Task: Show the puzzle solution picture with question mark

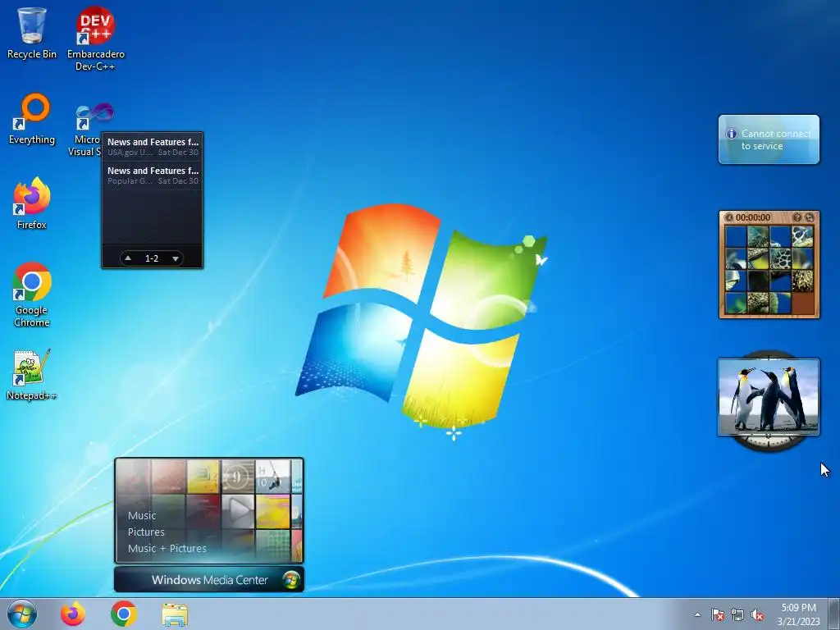Action: pos(797,217)
